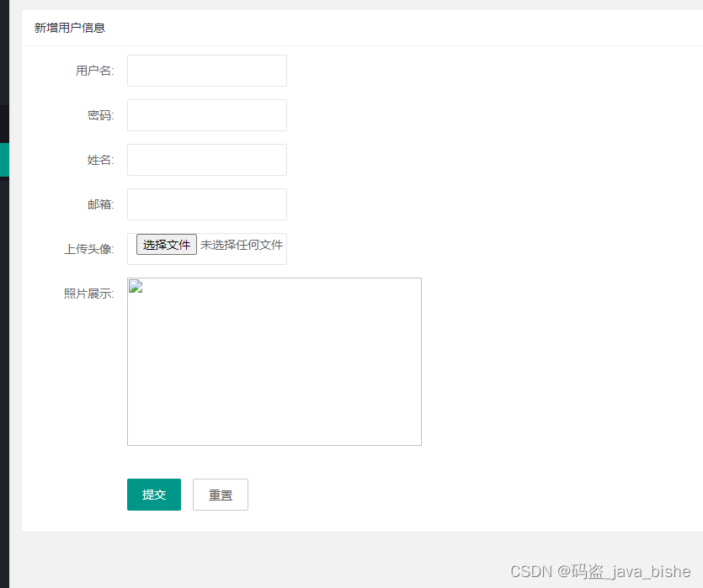Click the 密码 label
The width and height of the screenshot is (703, 588).
(100, 115)
